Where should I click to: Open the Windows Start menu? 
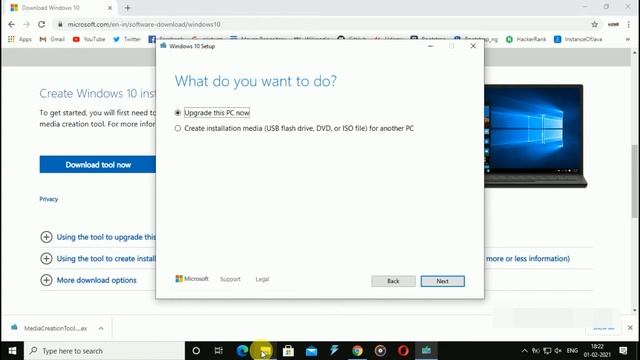point(12,351)
